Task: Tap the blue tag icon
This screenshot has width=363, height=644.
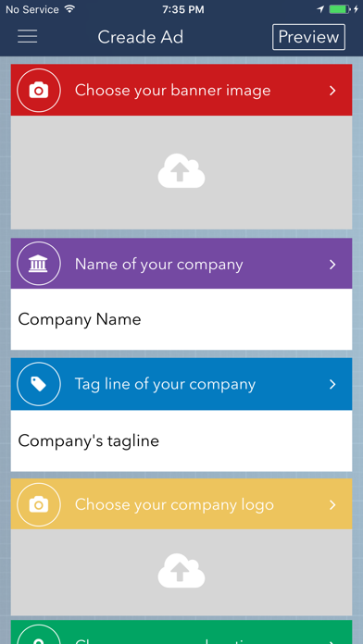Action: [x=39, y=384]
